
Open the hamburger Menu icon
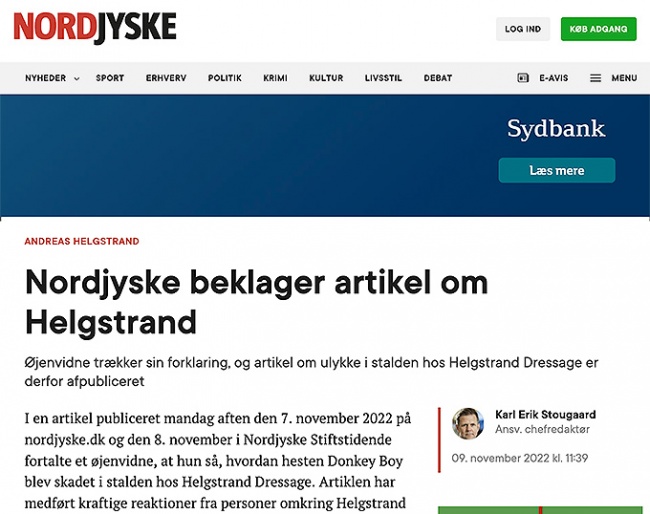595,78
